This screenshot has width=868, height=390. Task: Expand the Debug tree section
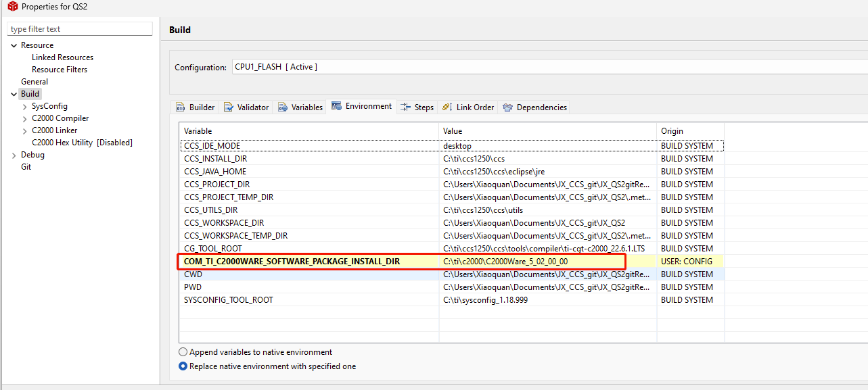(x=14, y=154)
